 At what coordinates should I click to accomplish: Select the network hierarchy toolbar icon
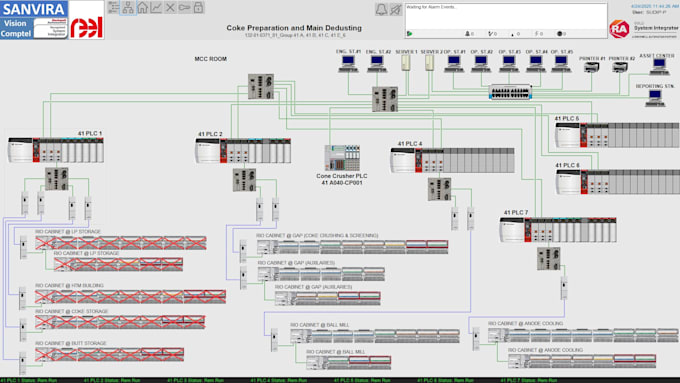pos(128,7)
